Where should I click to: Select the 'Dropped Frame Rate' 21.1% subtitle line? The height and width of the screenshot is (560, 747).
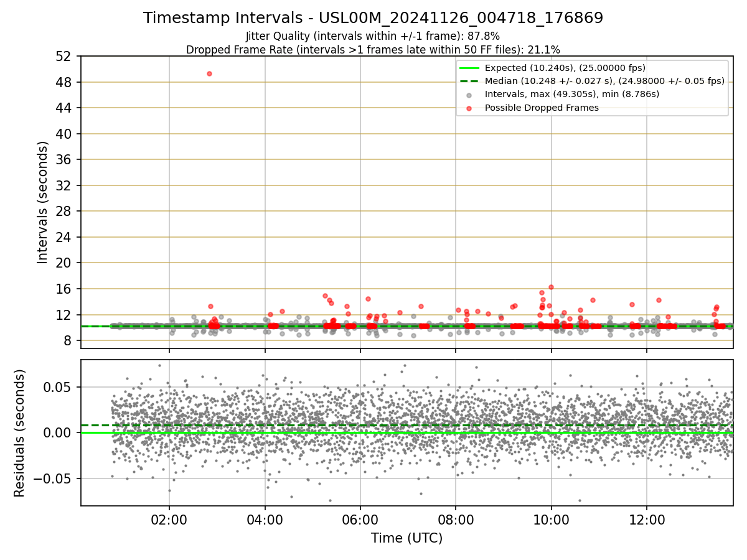click(373, 50)
